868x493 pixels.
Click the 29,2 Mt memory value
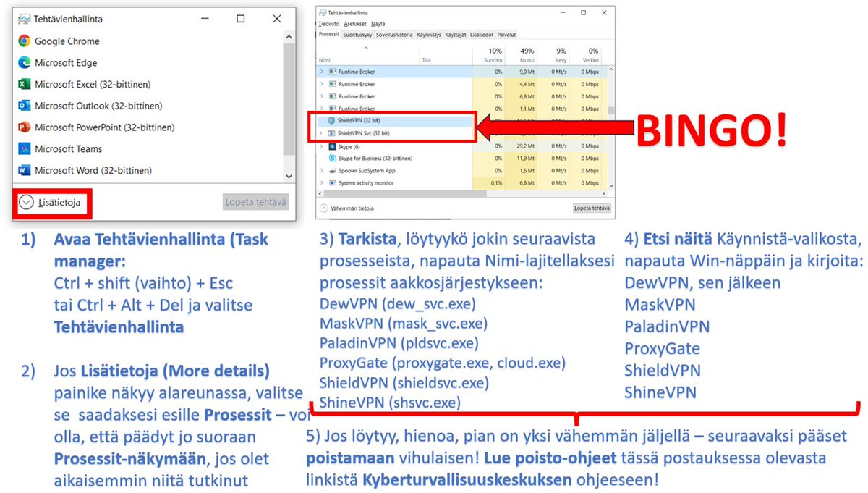tap(527, 146)
